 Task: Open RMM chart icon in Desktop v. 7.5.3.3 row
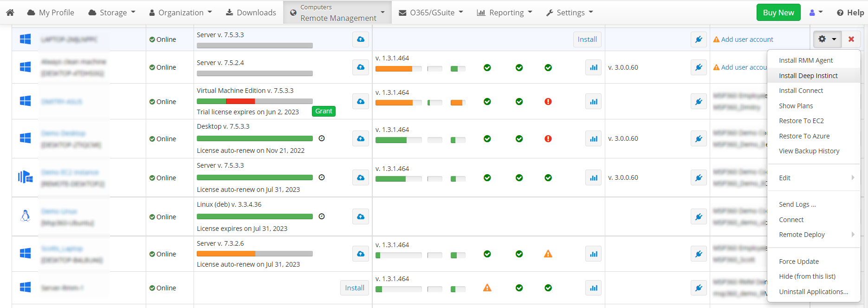click(x=594, y=138)
